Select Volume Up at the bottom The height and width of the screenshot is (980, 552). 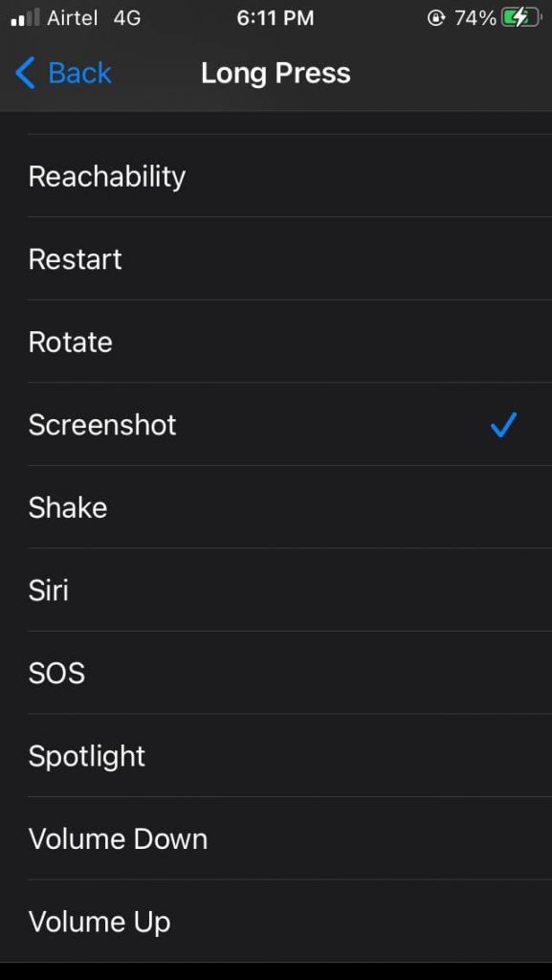pos(99,922)
